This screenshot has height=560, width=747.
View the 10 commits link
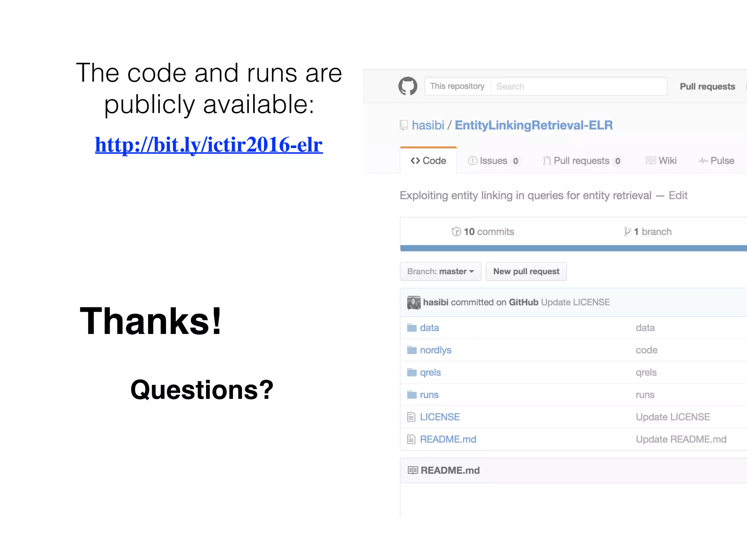click(x=483, y=232)
